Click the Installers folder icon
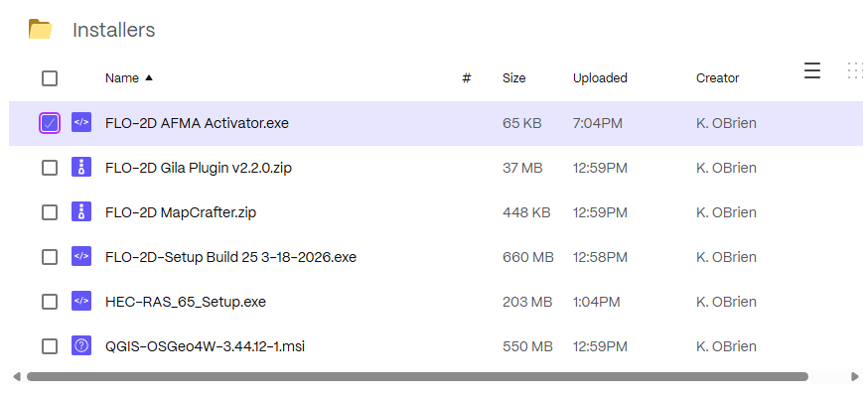Screen dimensions: 868x393 click(x=40, y=30)
